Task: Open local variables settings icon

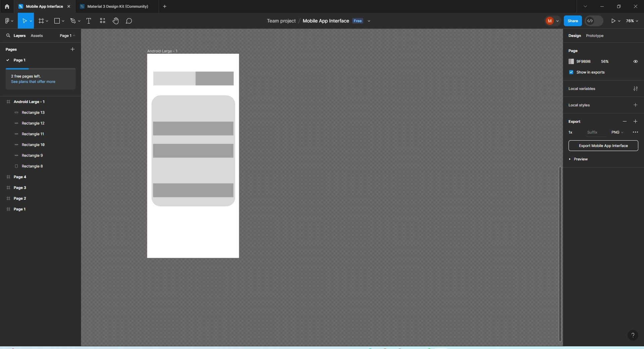Action: coord(635,89)
